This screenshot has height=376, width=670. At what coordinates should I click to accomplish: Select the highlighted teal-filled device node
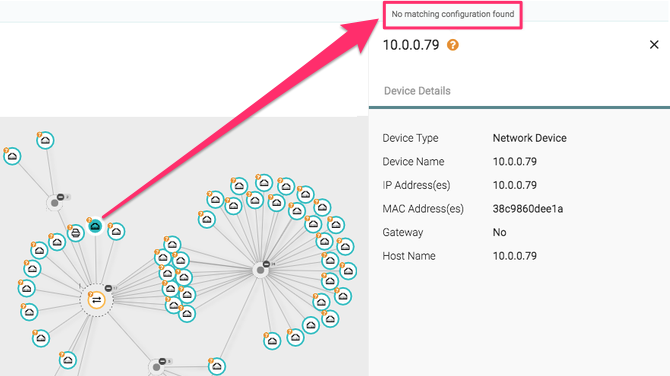[x=95, y=226]
